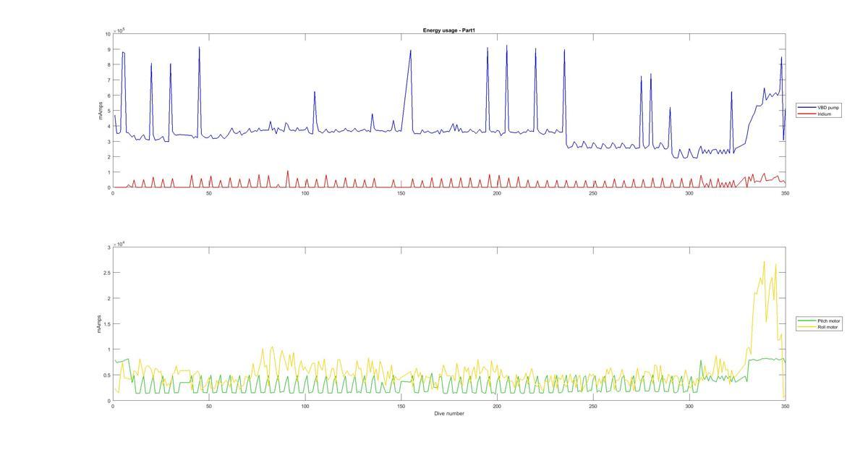
Task: Click lower plot x-axis tick "200"
Action: coord(497,407)
